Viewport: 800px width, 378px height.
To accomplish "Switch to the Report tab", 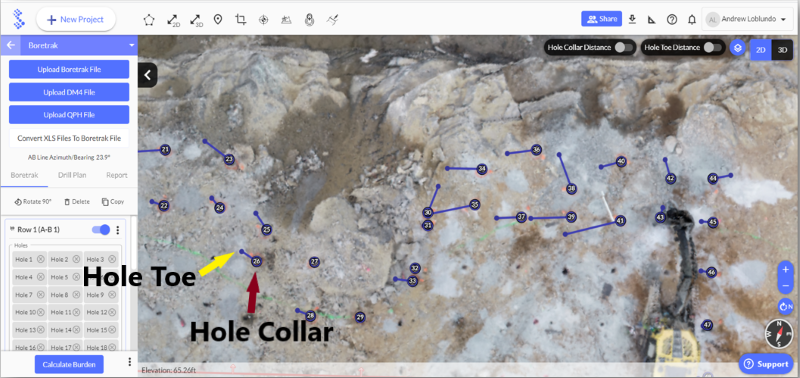I will click(117, 175).
